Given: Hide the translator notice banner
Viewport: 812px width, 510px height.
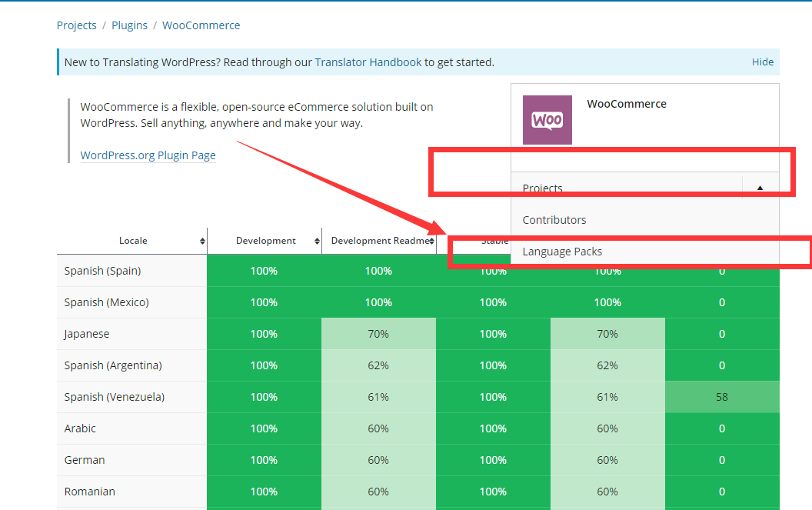Looking at the screenshot, I should coord(762,62).
